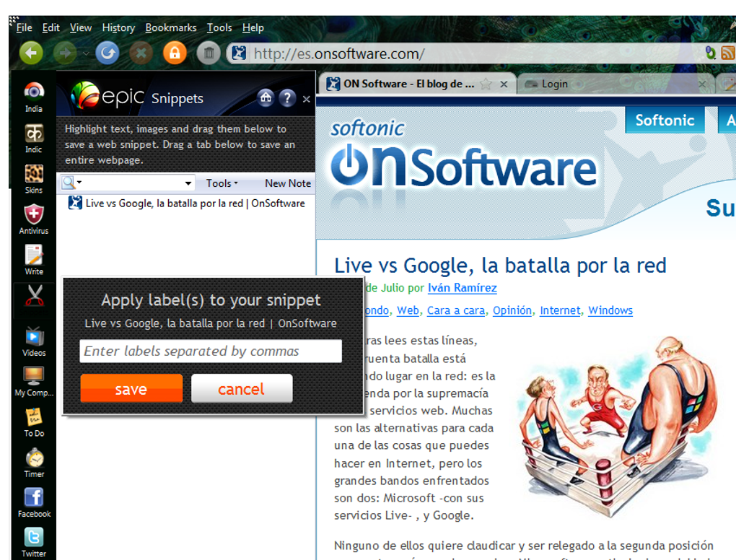Bookmark tab with the star icon
The width and height of the screenshot is (736, 560).
pyautogui.click(x=486, y=84)
